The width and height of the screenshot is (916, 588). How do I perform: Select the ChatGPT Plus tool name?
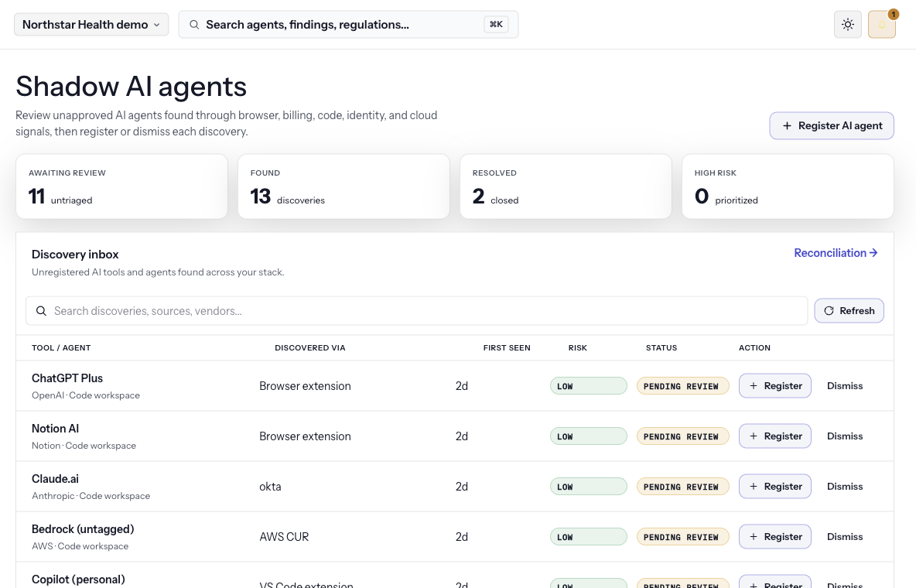point(67,378)
